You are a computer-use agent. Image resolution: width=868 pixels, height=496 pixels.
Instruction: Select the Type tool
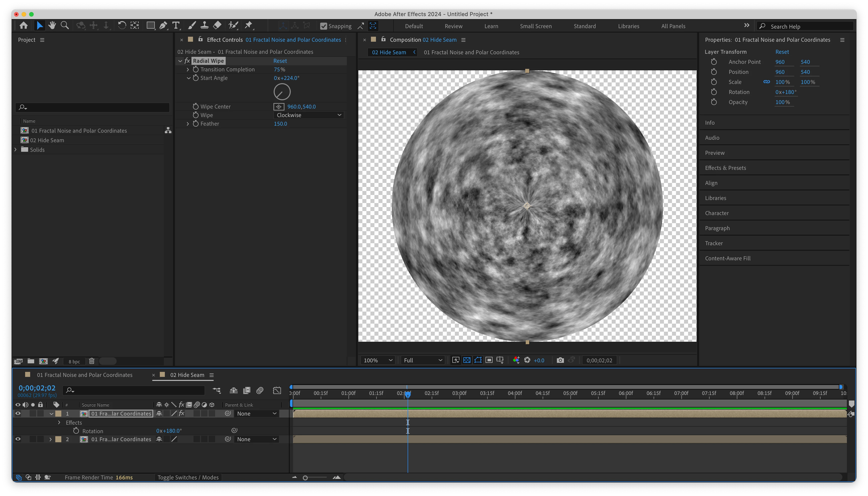click(x=176, y=26)
